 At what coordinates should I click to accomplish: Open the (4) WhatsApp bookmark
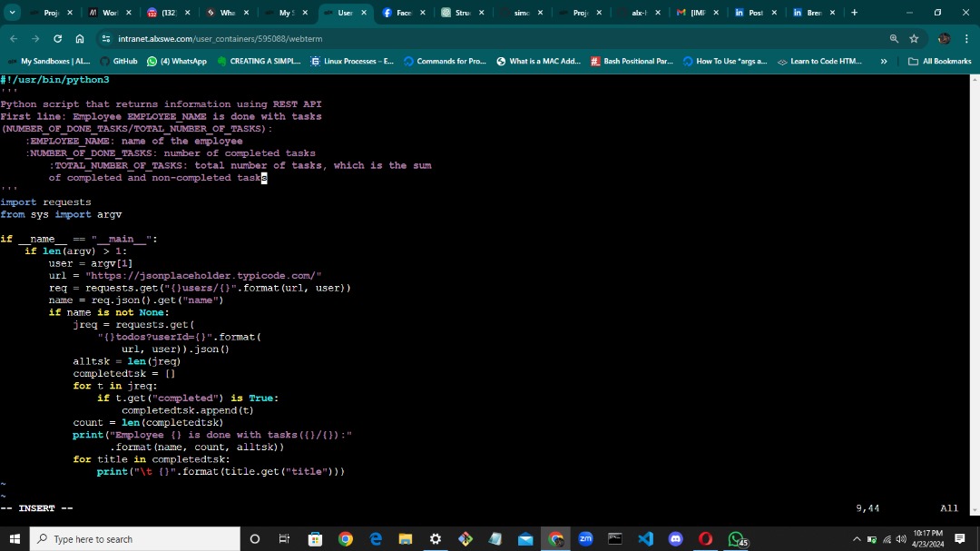(x=177, y=62)
